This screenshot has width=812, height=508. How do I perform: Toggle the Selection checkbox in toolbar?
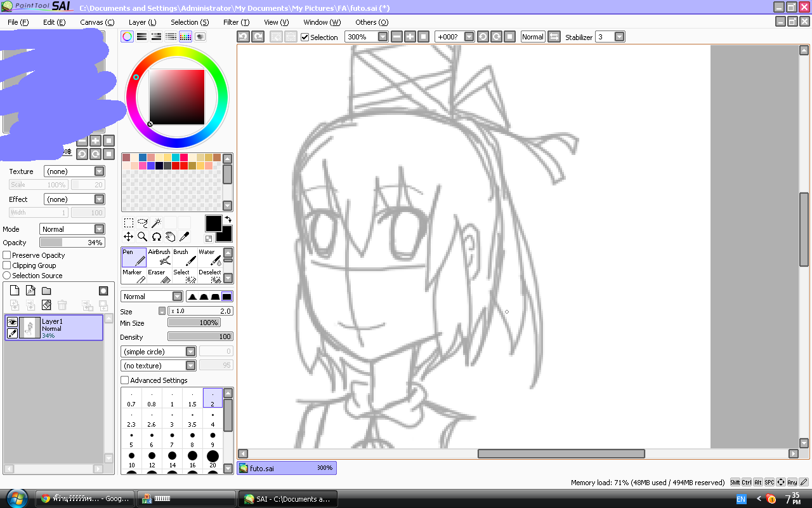304,37
